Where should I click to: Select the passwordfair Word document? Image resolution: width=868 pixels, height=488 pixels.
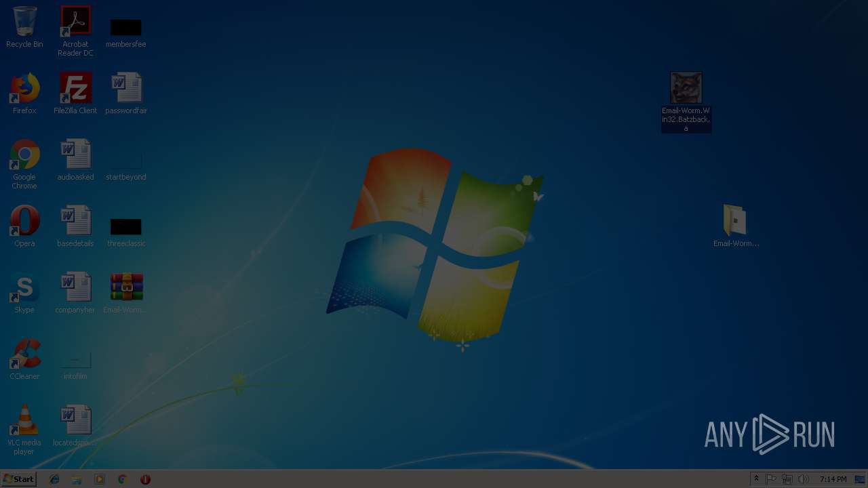pos(126,94)
